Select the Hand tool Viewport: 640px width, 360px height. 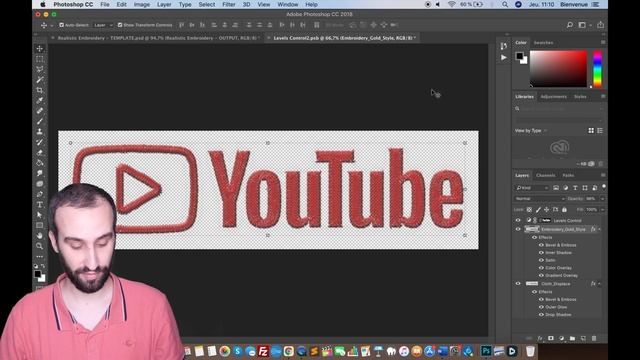click(40, 236)
